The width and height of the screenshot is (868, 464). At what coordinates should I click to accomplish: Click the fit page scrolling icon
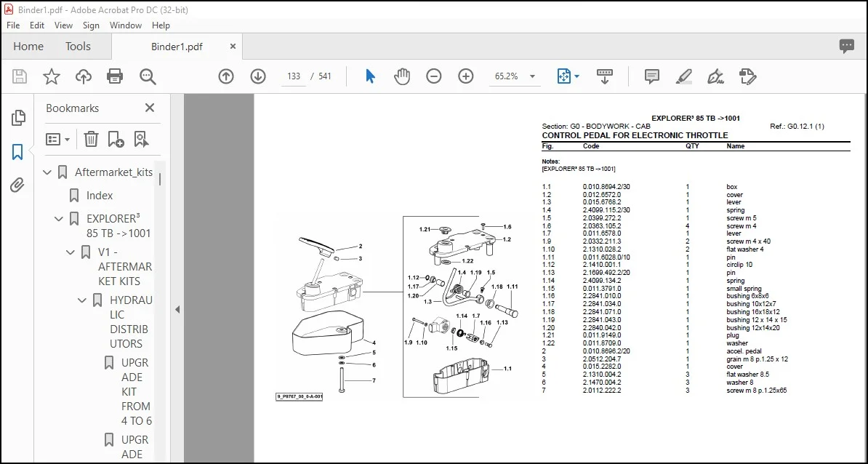point(564,76)
